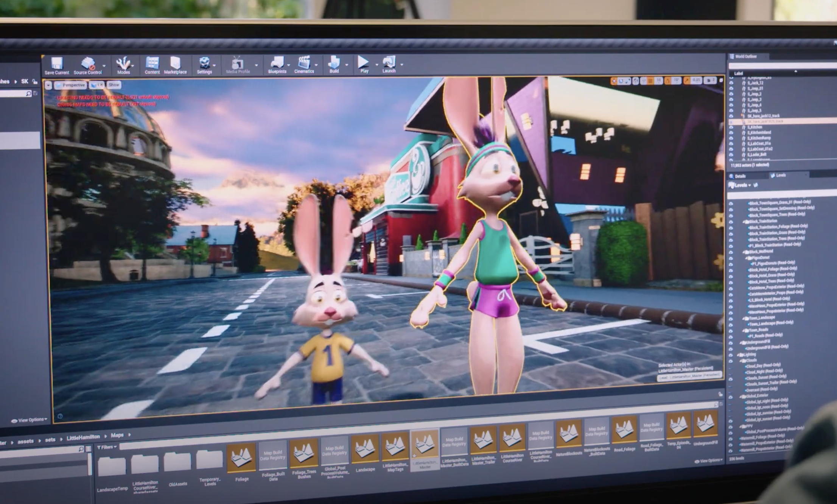Toggle visibility eye for S_Kitchen actor

(731, 128)
